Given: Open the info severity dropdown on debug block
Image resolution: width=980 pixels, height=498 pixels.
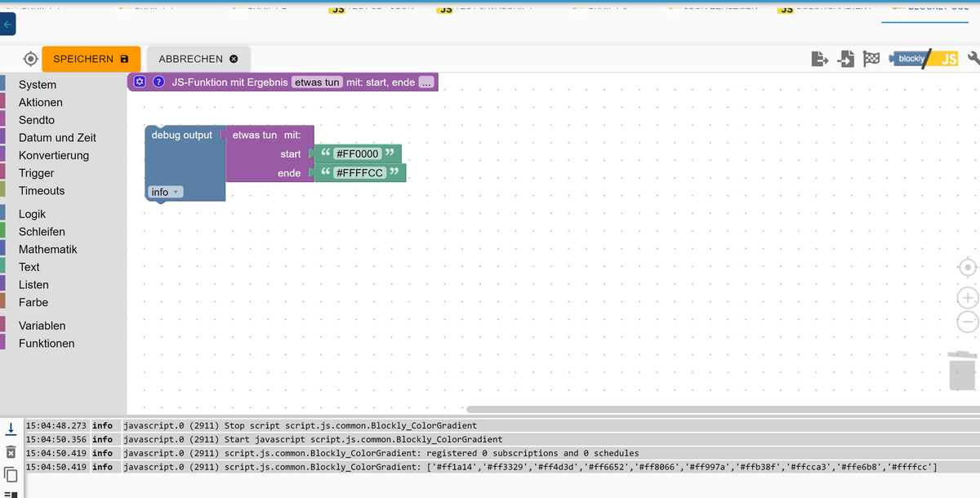Looking at the screenshot, I should click(166, 192).
